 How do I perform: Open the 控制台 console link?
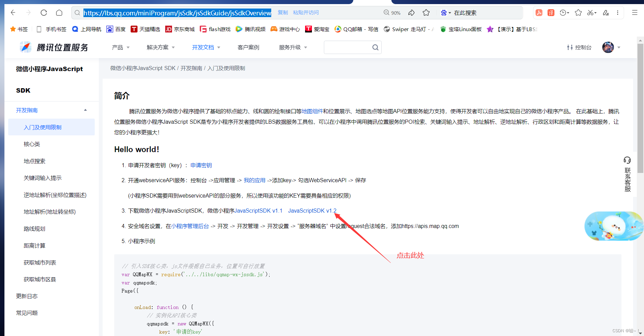(x=579, y=47)
